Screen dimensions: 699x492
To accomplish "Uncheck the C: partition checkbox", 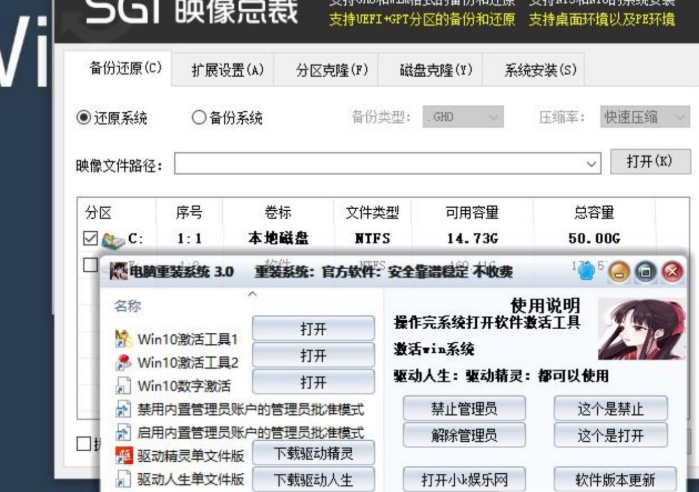I will click(90, 238).
